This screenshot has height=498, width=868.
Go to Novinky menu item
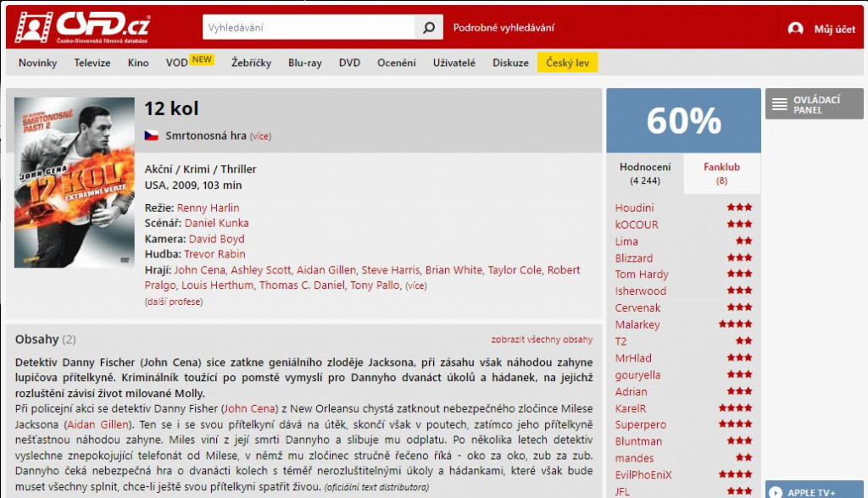[37, 63]
